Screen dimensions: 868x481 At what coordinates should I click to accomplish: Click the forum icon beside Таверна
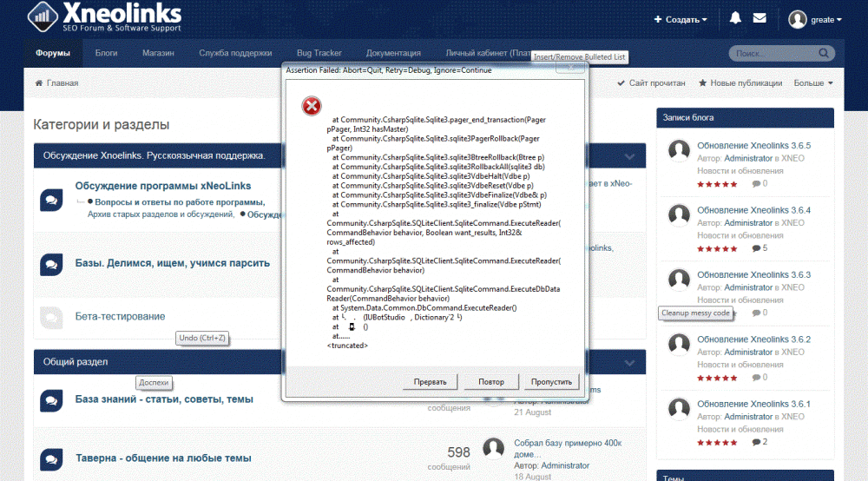51,459
